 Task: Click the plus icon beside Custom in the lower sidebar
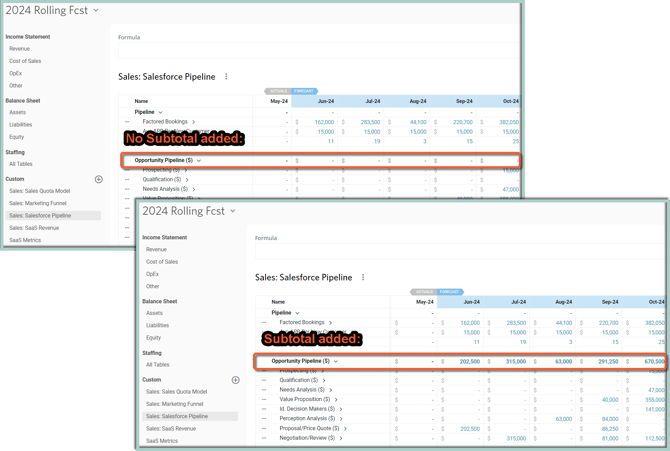(235, 380)
